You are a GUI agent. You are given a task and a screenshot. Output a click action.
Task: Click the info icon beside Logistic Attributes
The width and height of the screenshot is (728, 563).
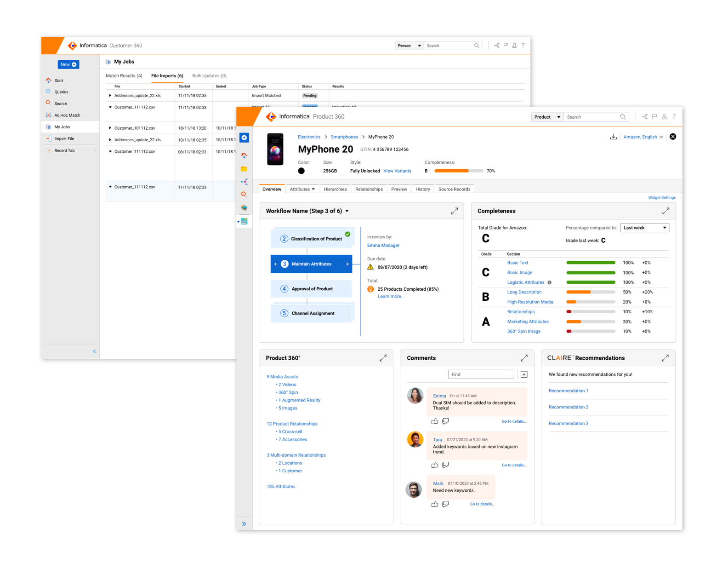[549, 282]
